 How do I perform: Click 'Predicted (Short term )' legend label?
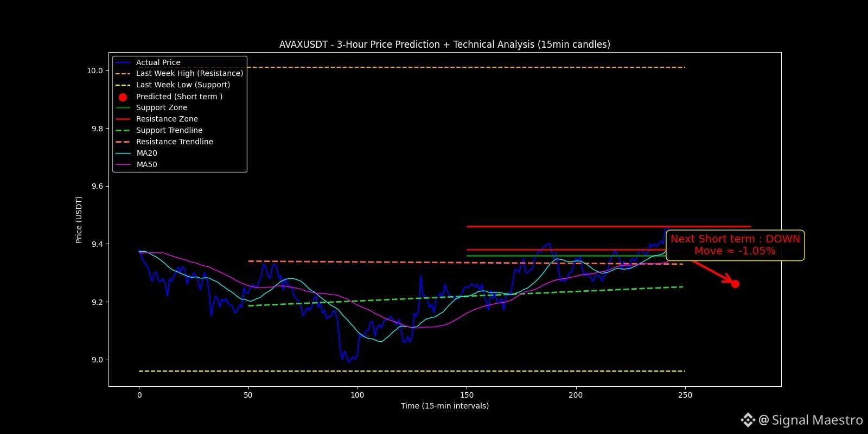(179, 97)
